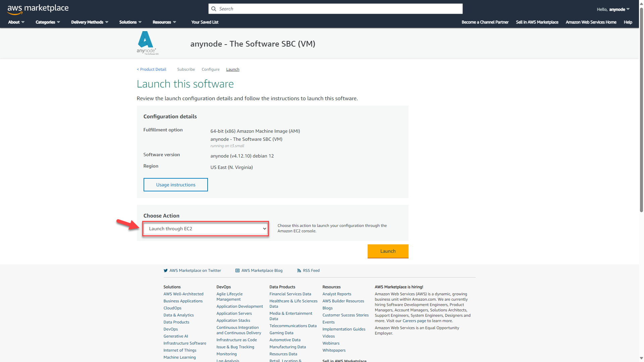Click AWS Marketplace Blog link

pyautogui.click(x=261, y=270)
